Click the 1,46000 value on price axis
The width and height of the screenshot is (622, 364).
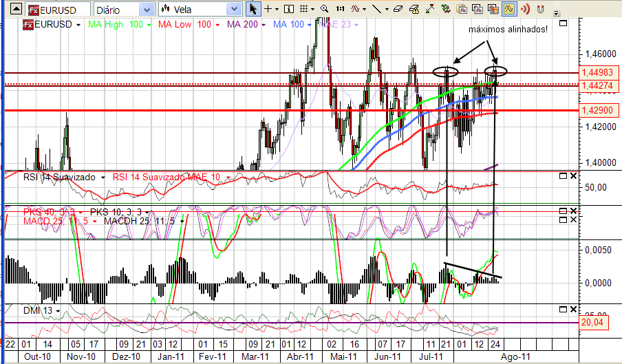coord(601,54)
